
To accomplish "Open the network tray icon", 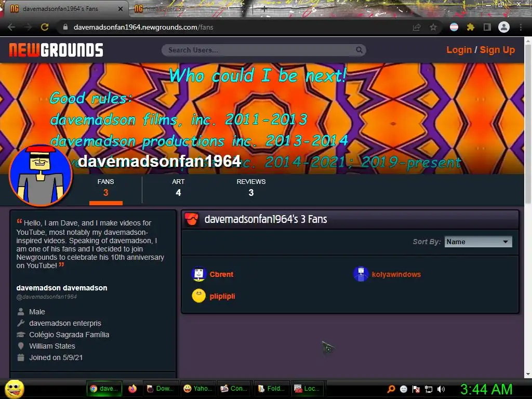I will pyautogui.click(x=429, y=389).
